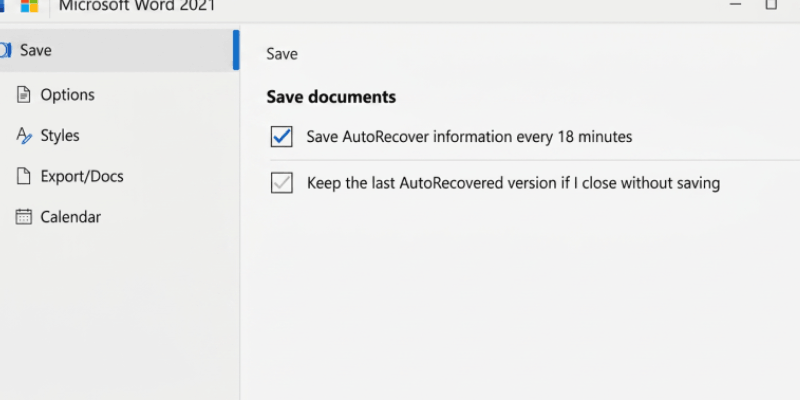Click the Keep the last AutoRecovered version text
800x400 pixels.
[513, 183]
